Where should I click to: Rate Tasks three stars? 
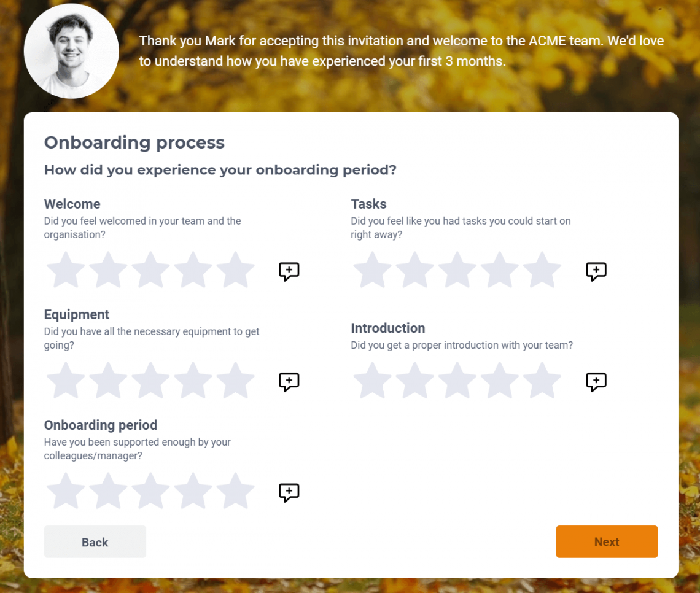click(x=457, y=271)
